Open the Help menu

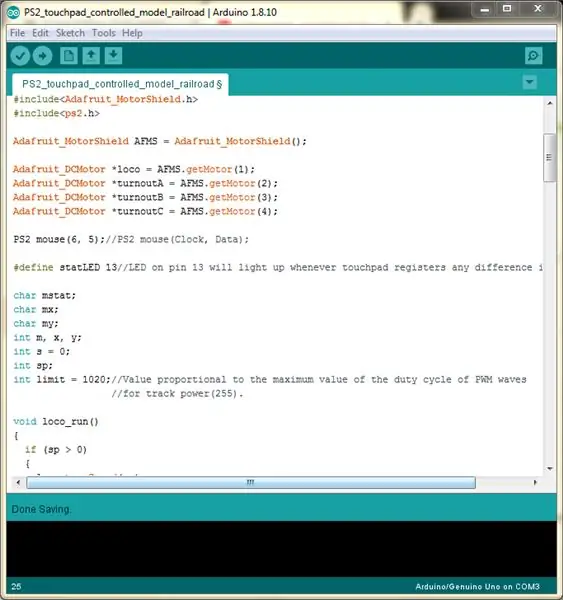click(132, 33)
